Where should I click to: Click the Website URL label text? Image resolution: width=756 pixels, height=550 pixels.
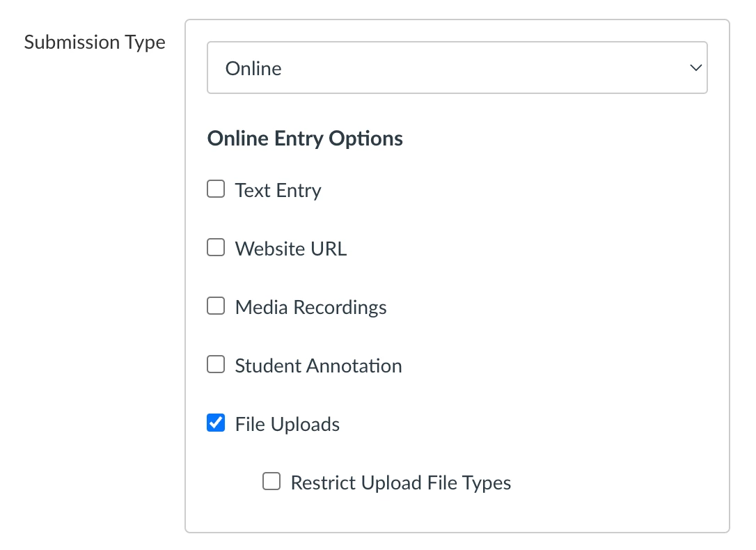tap(291, 249)
